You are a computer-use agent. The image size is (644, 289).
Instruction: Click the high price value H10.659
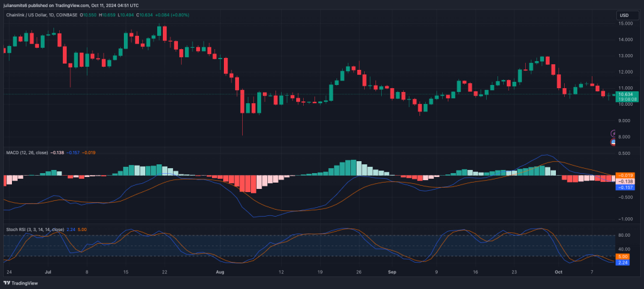click(x=106, y=15)
